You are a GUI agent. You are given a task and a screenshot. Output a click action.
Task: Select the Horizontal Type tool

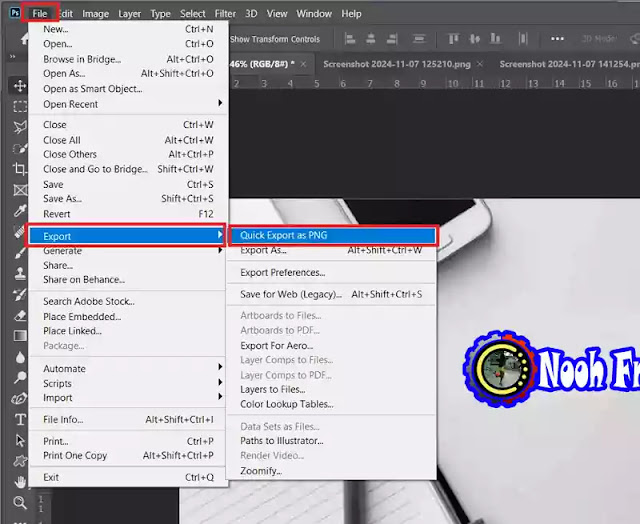20,419
